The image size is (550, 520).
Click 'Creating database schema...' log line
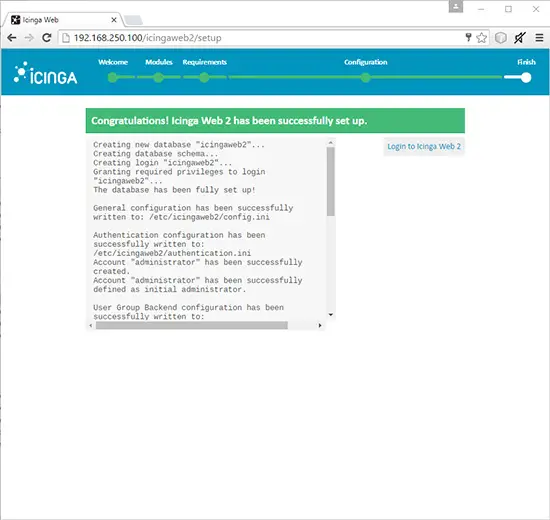156,154
